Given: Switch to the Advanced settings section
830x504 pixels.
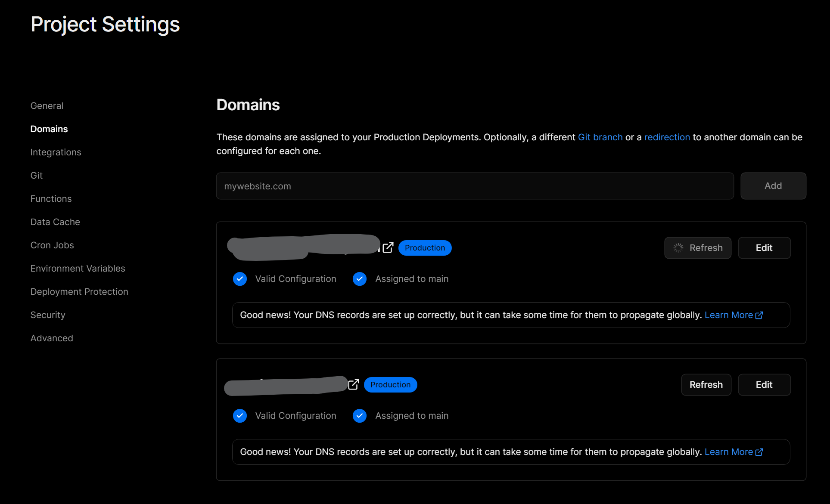Looking at the screenshot, I should pyautogui.click(x=52, y=338).
